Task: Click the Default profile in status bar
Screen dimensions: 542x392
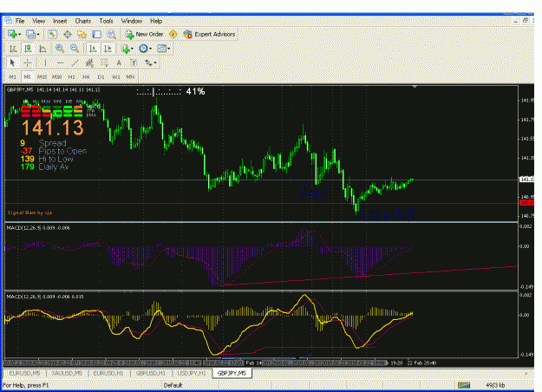Action: tap(173, 385)
